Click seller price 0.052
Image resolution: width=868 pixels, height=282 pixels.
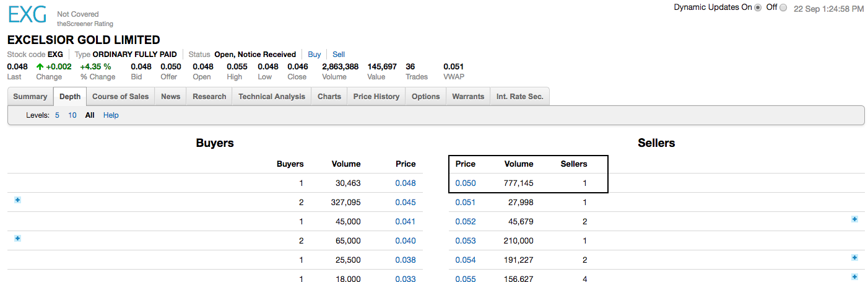tap(466, 222)
